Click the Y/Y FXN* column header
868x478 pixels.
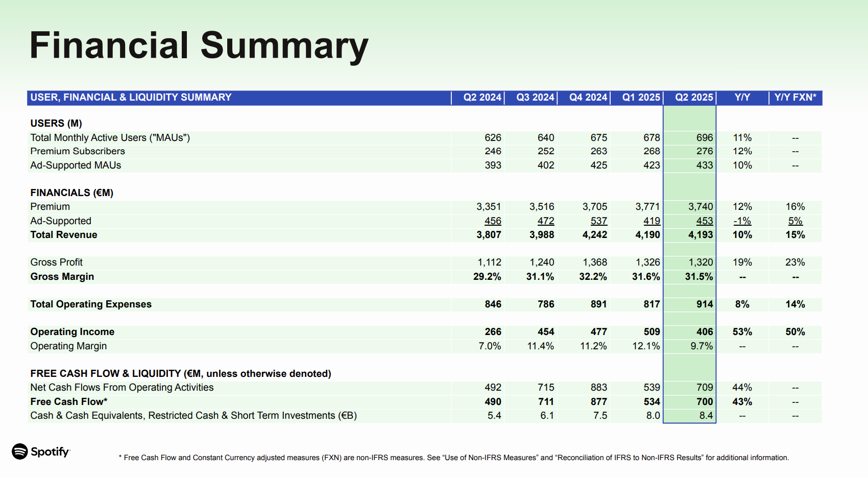795,98
